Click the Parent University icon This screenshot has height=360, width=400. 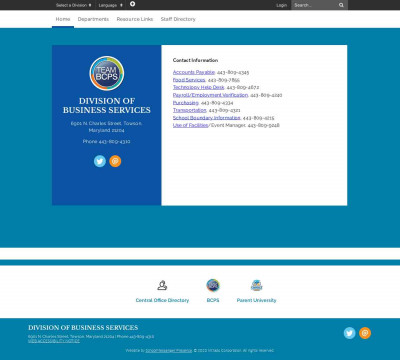click(x=256, y=285)
